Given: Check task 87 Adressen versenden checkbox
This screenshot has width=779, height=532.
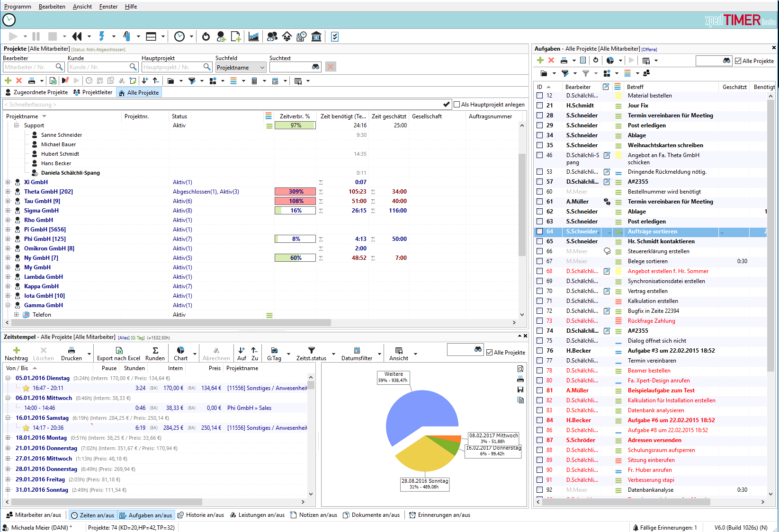Looking at the screenshot, I should coord(540,440).
